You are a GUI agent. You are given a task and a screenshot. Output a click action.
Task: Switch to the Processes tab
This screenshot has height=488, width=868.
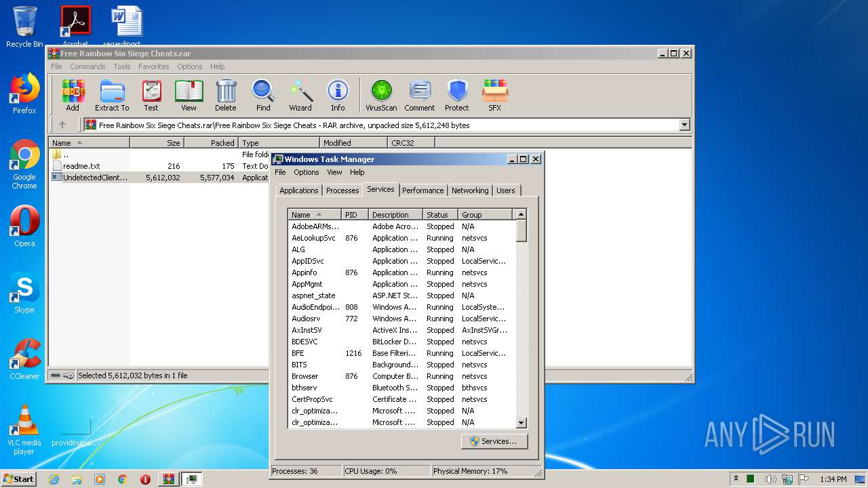click(342, 190)
